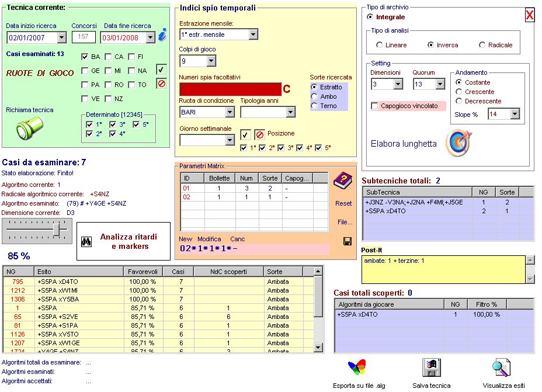The width and height of the screenshot is (542, 392).
Task: Click the check-all icon beside Posizione
Action: pos(245,134)
